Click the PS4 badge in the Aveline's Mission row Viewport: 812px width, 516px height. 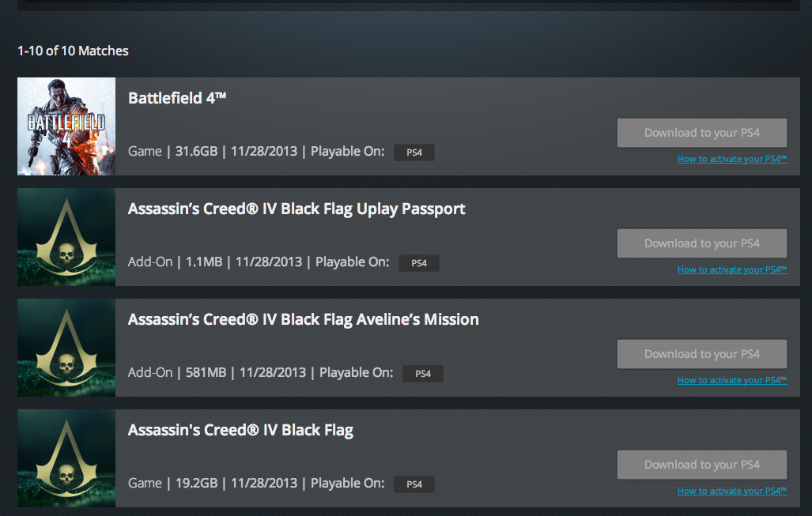(x=423, y=374)
